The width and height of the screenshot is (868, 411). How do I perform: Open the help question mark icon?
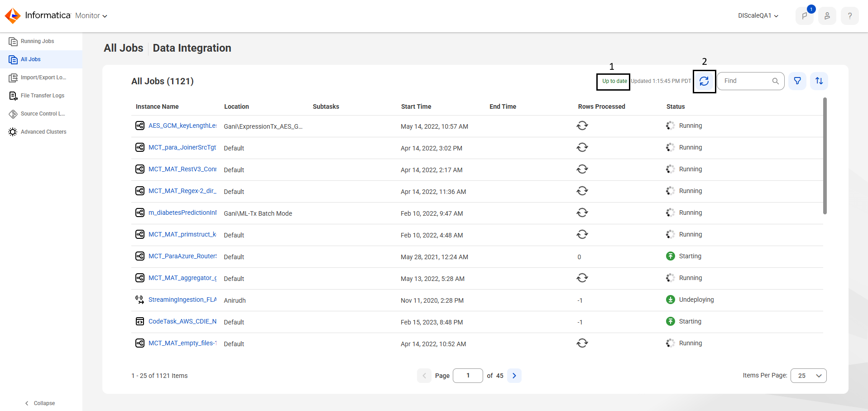click(850, 16)
